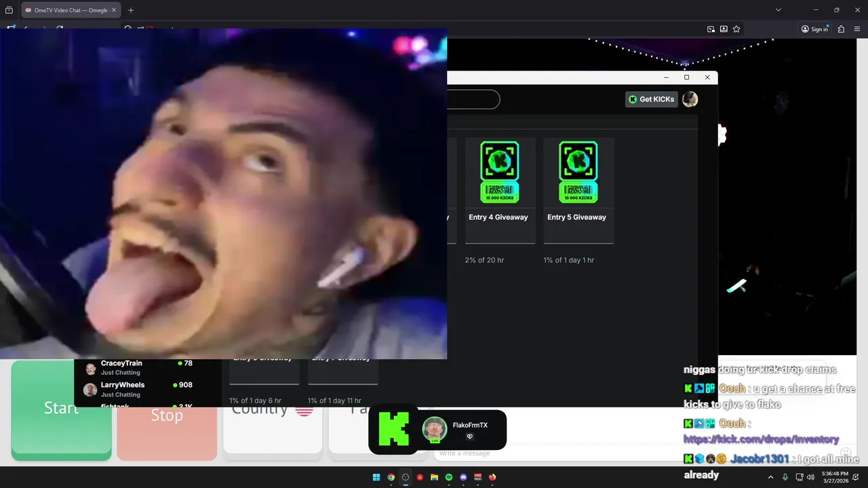Click the Kick search field
Screen dimensions: 868x488
tap(473, 100)
